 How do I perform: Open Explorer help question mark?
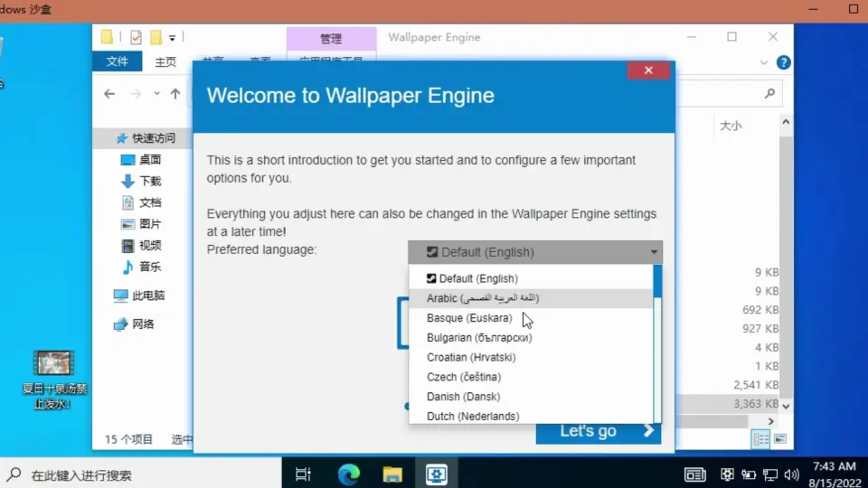pyautogui.click(x=783, y=62)
